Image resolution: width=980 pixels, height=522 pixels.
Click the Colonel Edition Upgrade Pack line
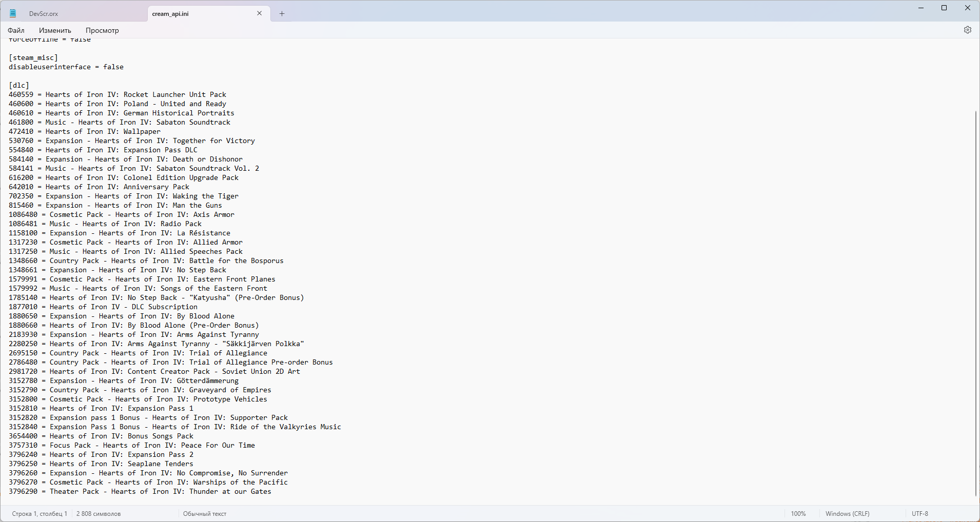(x=124, y=178)
